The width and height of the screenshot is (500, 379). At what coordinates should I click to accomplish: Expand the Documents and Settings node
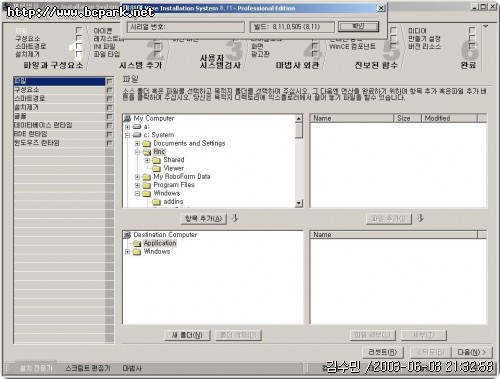137,144
